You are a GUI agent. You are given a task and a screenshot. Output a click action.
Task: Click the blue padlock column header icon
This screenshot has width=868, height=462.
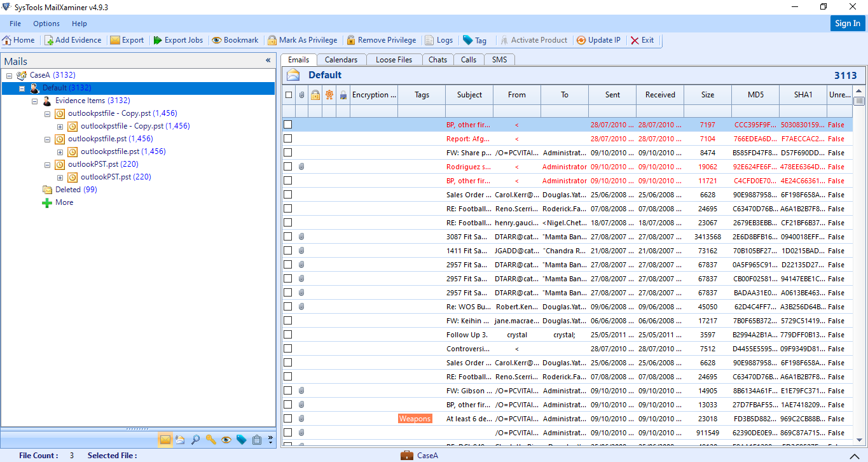[x=343, y=95]
